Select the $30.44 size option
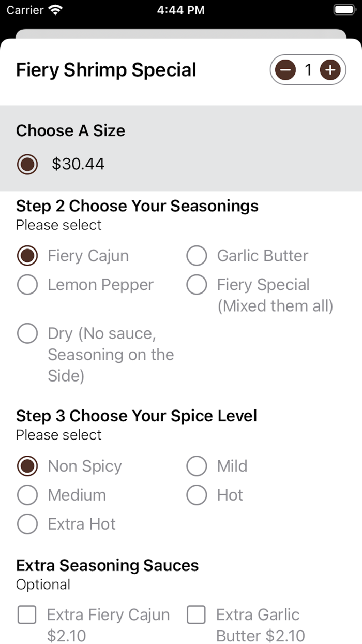The width and height of the screenshot is (362, 644). (27, 165)
